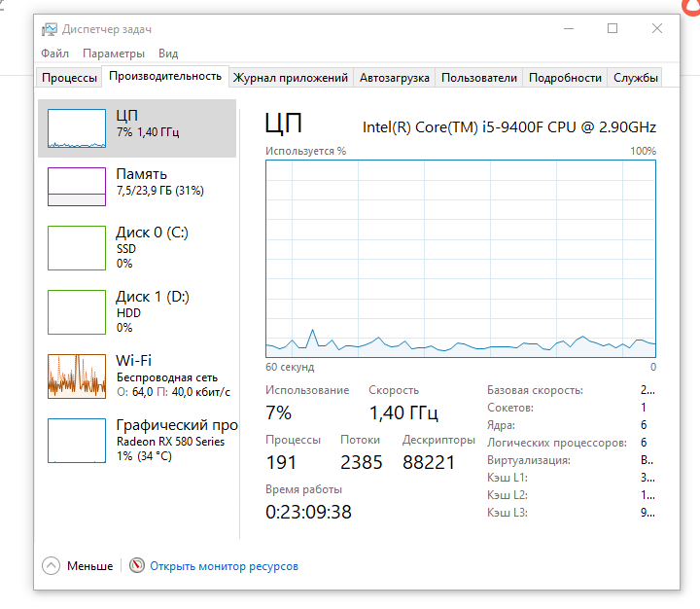The image size is (700, 609).
Task: Select the ЦП mini graph thumbnail
Action: coord(77,128)
